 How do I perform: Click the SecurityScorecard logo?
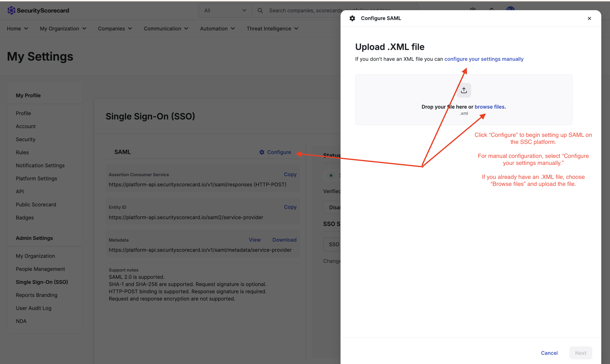click(38, 10)
